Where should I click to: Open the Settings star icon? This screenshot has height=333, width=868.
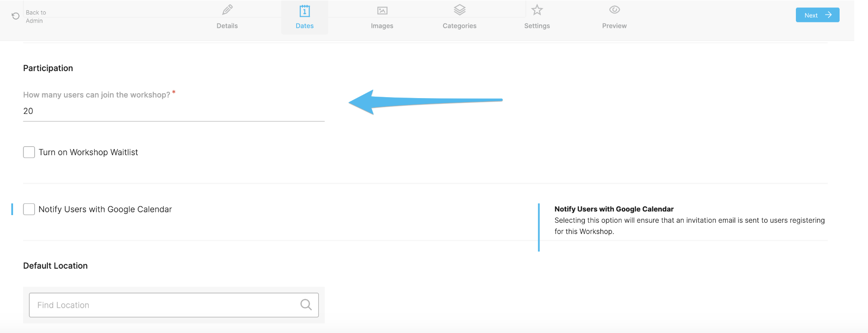point(537,9)
